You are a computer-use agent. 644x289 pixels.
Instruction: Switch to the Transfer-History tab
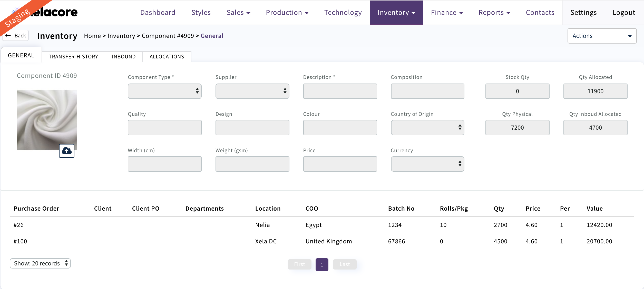tap(73, 57)
